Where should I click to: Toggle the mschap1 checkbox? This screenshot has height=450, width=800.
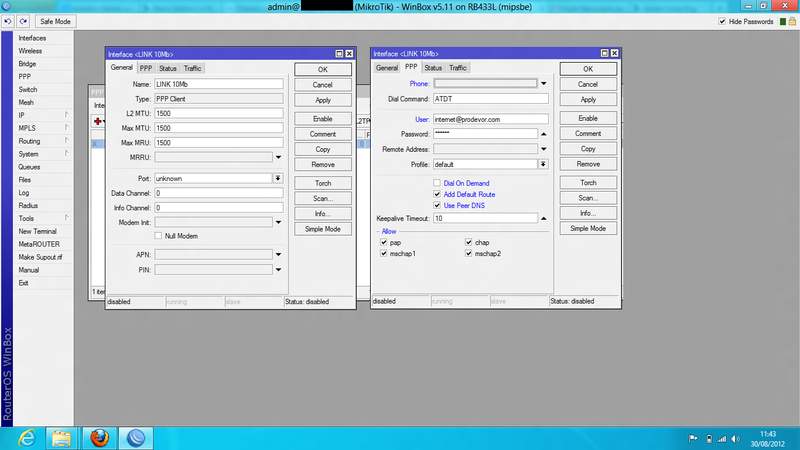click(384, 254)
